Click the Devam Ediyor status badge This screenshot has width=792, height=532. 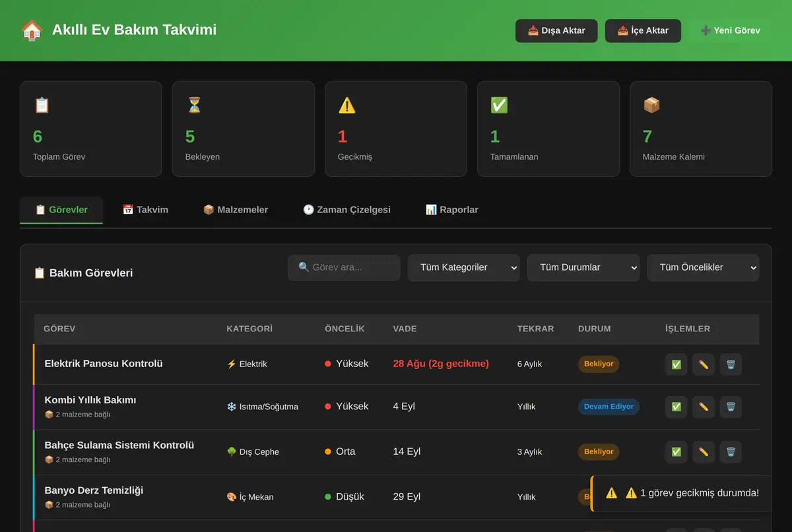pyautogui.click(x=609, y=407)
